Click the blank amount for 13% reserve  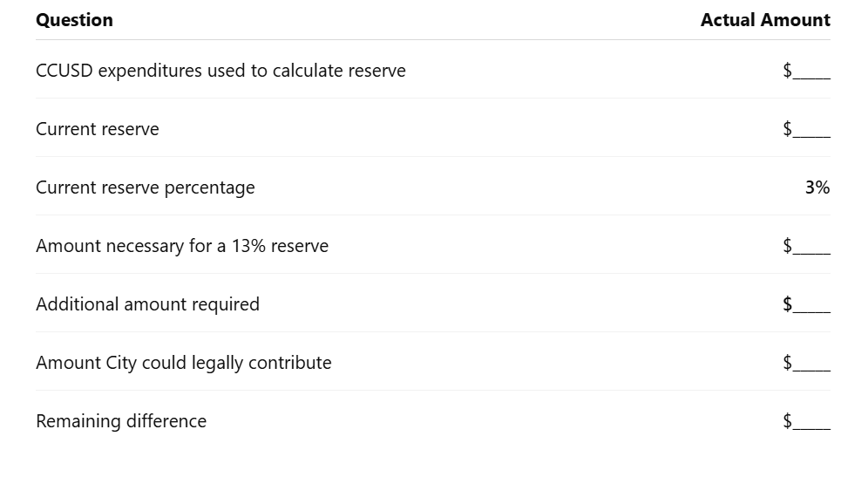[806, 246]
